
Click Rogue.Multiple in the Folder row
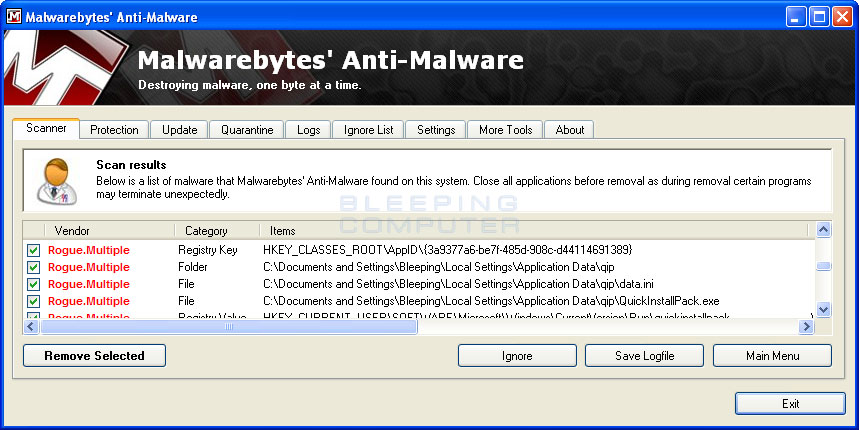tap(89, 267)
